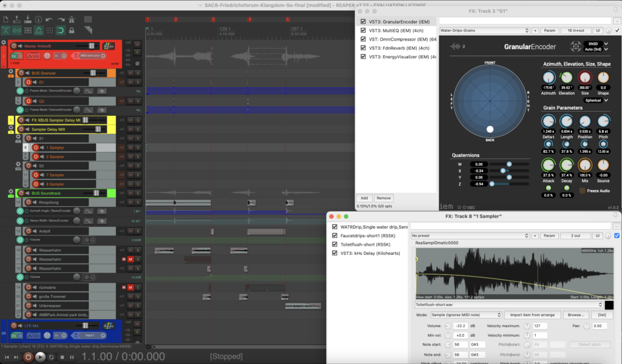
Task: Mute the Master AmbixB track
Action: (137, 44)
